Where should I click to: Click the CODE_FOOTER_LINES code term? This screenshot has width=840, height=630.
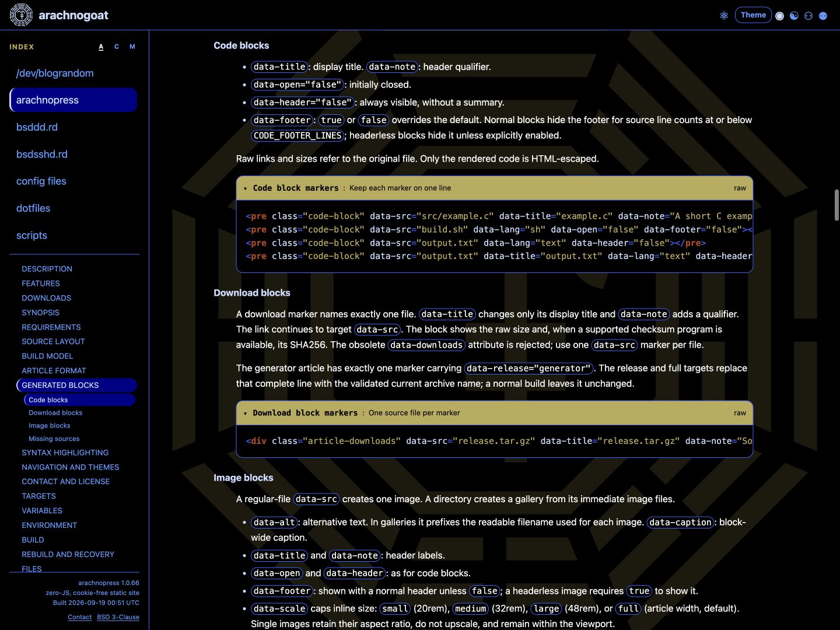(297, 135)
